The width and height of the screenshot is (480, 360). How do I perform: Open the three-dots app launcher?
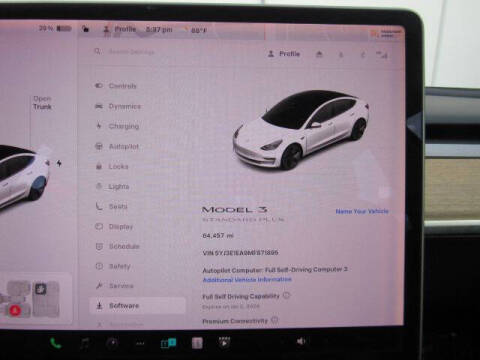coord(140,343)
